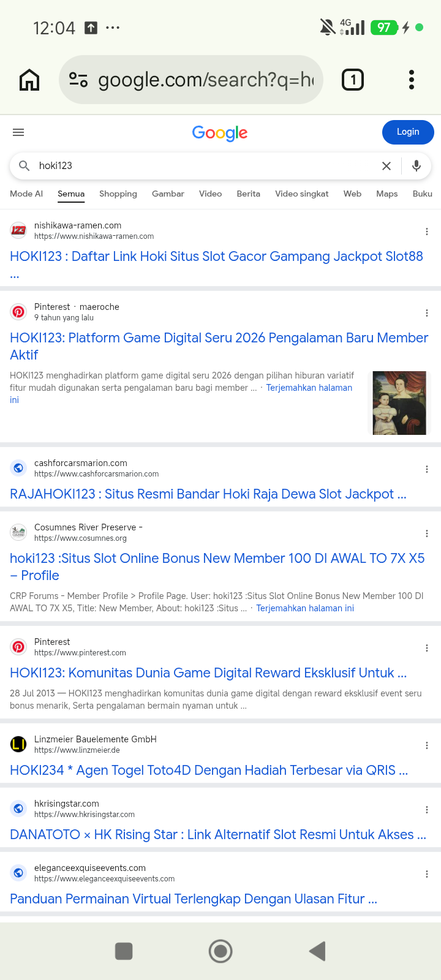This screenshot has width=441, height=980.
Task: Start voice search with microphone icon
Action: pyautogui.click(x=417, y=166)
